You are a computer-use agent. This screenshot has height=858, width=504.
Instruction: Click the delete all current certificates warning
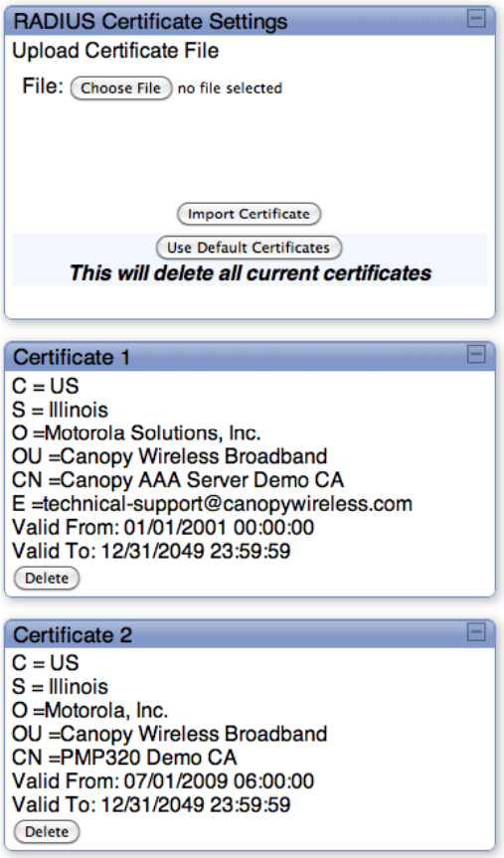click(251, 273)
